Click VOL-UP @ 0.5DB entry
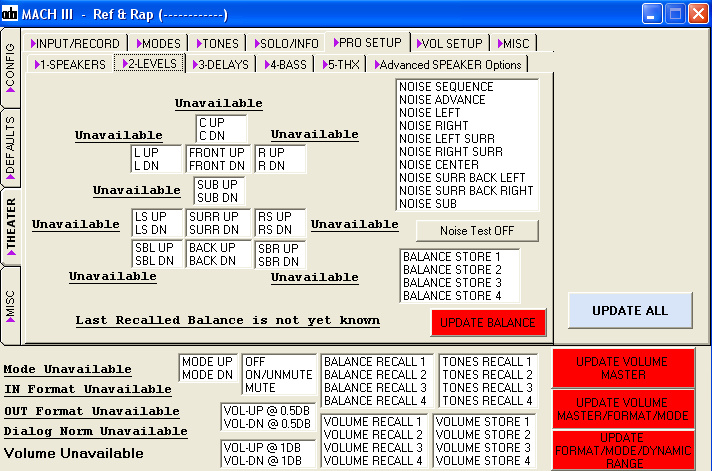Image resolution: width=712 pixels, height=471 pixels. click(267, 411)
